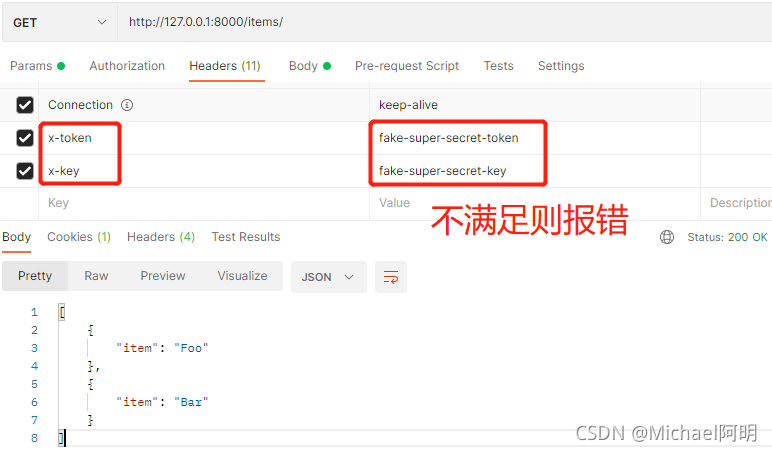The width and height of the screenshot is (772, 451).
Task: Toggle the wrap lines icon
Action: pos(391,277)
